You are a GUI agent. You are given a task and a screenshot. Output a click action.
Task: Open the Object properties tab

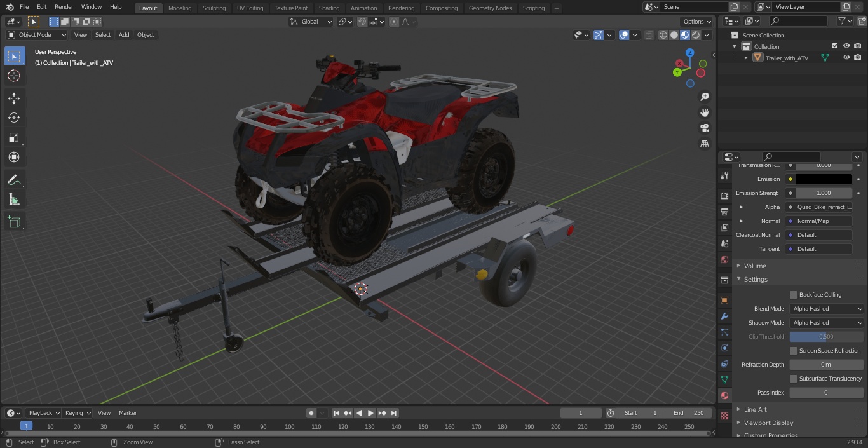724,300
